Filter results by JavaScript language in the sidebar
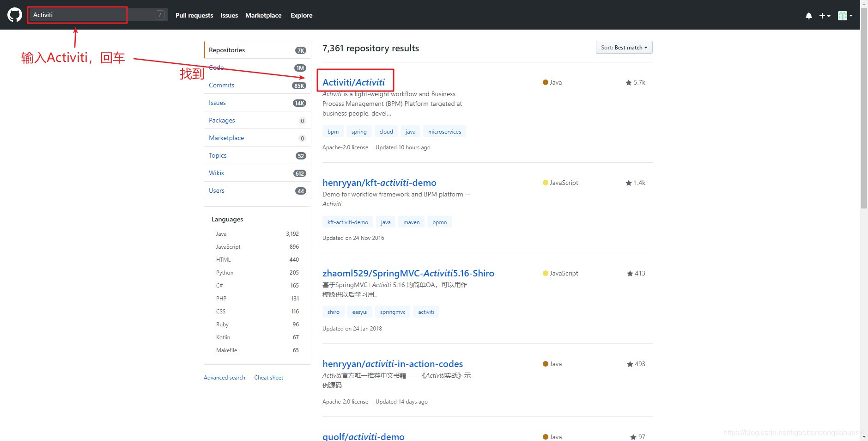 point(257,247)
